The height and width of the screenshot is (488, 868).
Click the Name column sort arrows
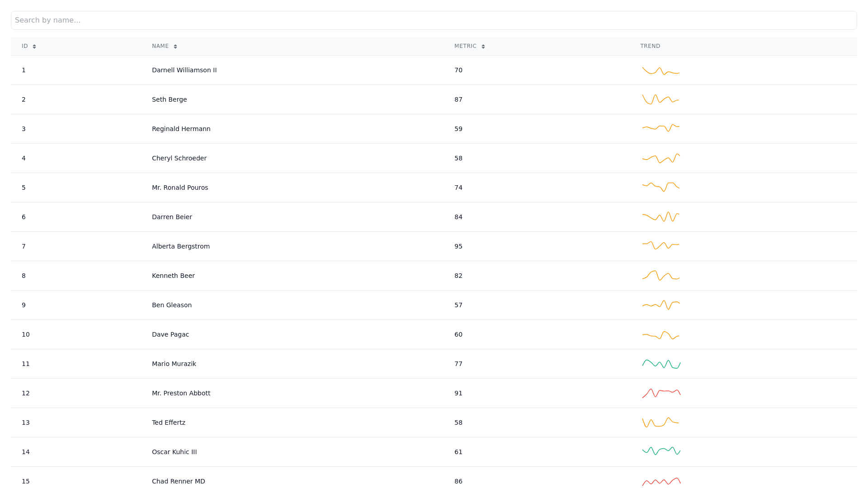click(175, 47)
